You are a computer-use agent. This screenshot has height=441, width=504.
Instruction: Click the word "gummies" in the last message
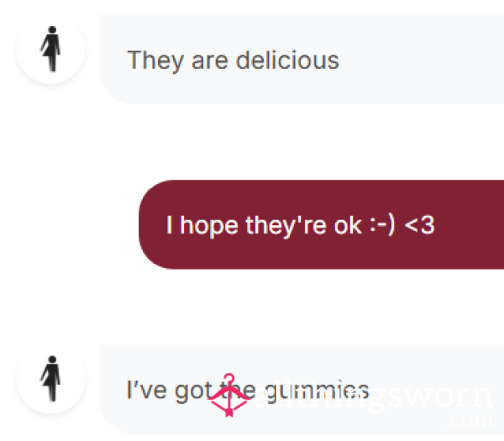[317, 391]
